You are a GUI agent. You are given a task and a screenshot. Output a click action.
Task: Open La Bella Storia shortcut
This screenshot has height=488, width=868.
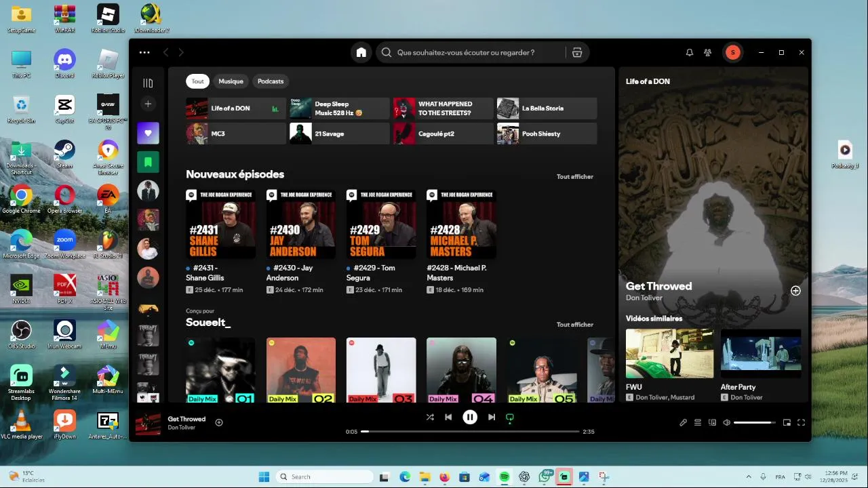pos(547,108)
